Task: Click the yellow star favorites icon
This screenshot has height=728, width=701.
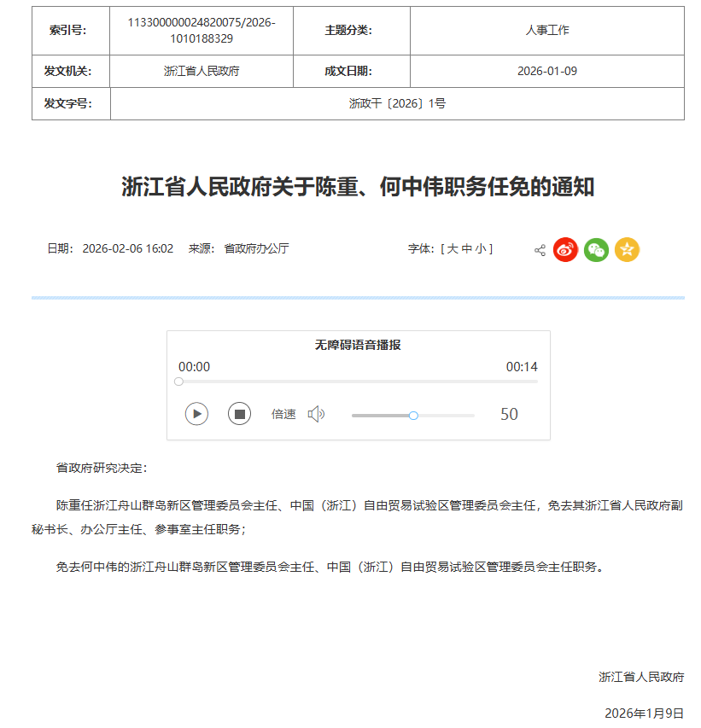Action: [627, 250]
